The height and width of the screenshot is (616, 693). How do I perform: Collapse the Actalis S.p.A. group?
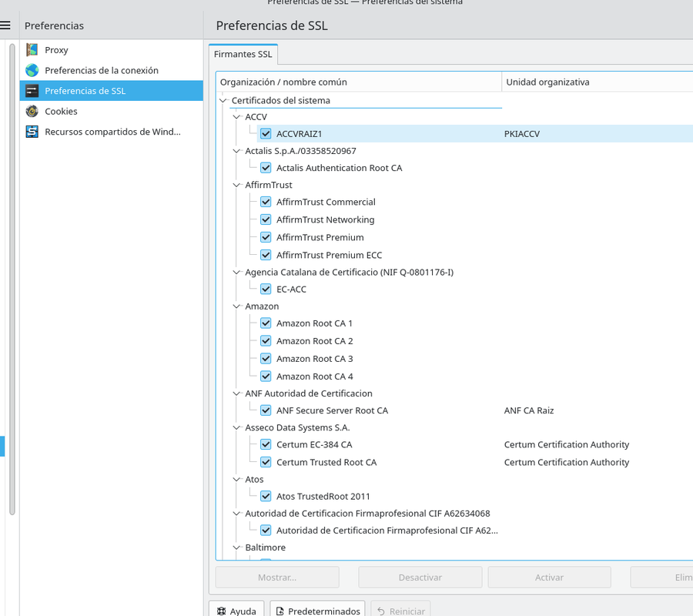[237, 151]
